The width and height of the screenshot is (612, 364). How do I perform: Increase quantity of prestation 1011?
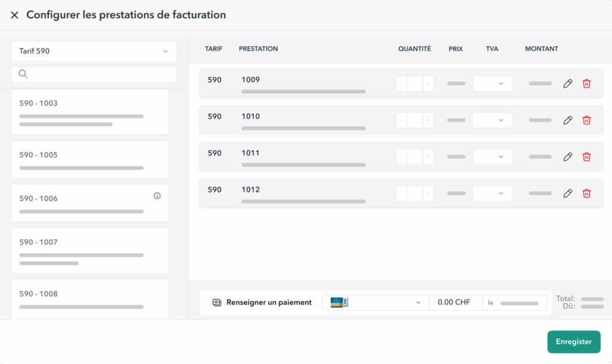pyautogui.click(x=428, y=157)
